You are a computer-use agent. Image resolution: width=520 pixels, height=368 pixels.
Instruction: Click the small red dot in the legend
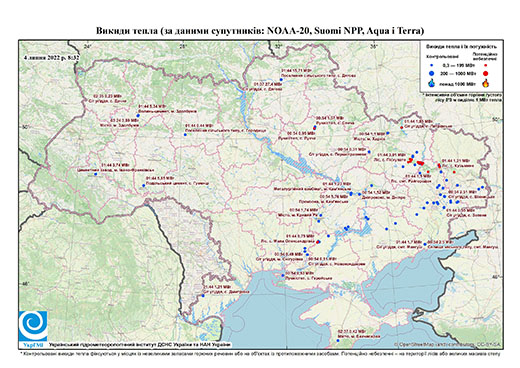(x=486, y=65)
